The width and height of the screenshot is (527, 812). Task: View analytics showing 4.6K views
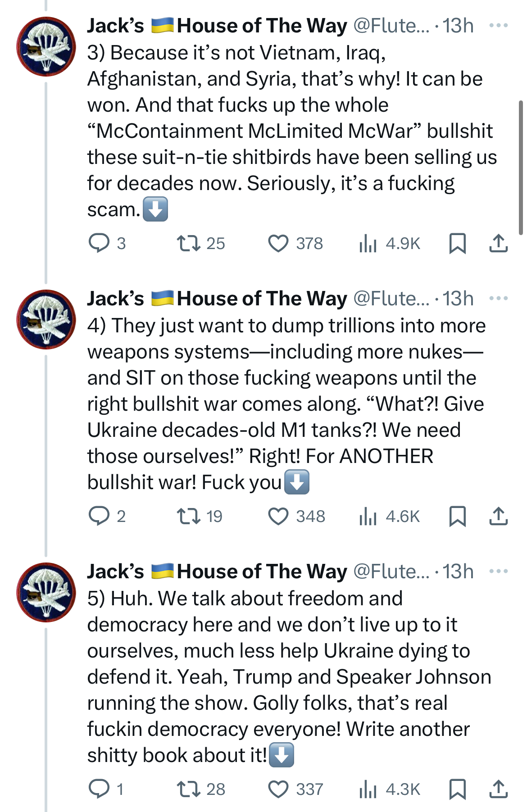(390, 516)
